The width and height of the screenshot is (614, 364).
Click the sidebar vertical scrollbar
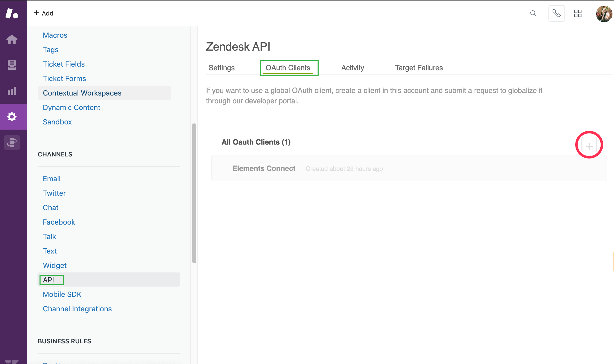point(194,194)
